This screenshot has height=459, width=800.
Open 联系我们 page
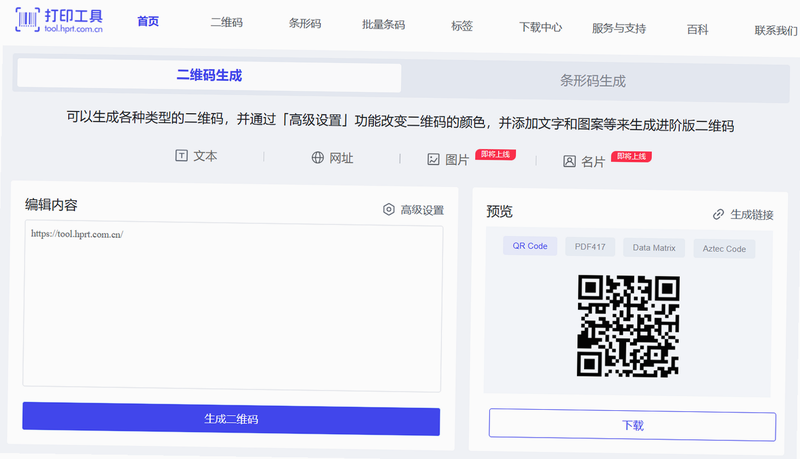pos(776,31)
